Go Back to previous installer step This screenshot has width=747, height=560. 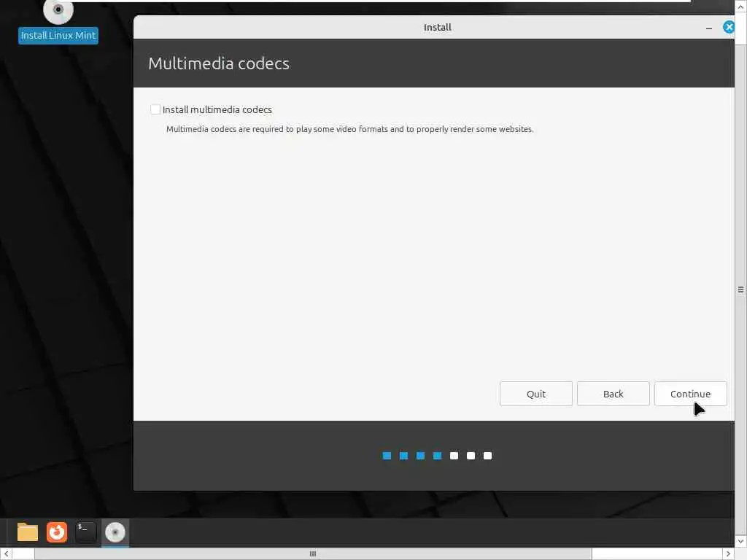tap(613, 394)
